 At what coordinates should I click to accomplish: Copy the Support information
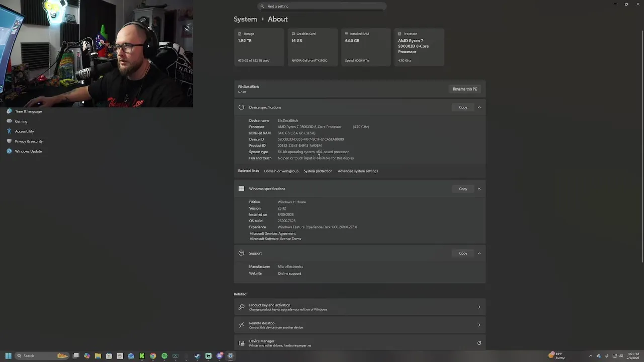463,253
